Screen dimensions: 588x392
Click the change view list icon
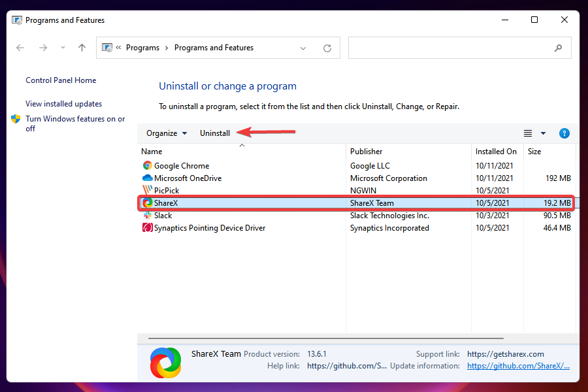(x=528, y=133)
